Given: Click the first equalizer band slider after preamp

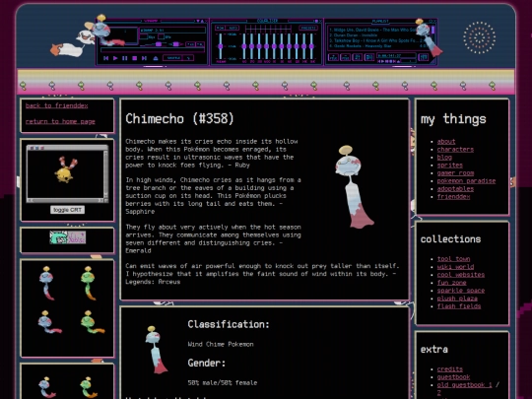Looking at the screenshot, I should pos(244,46).
